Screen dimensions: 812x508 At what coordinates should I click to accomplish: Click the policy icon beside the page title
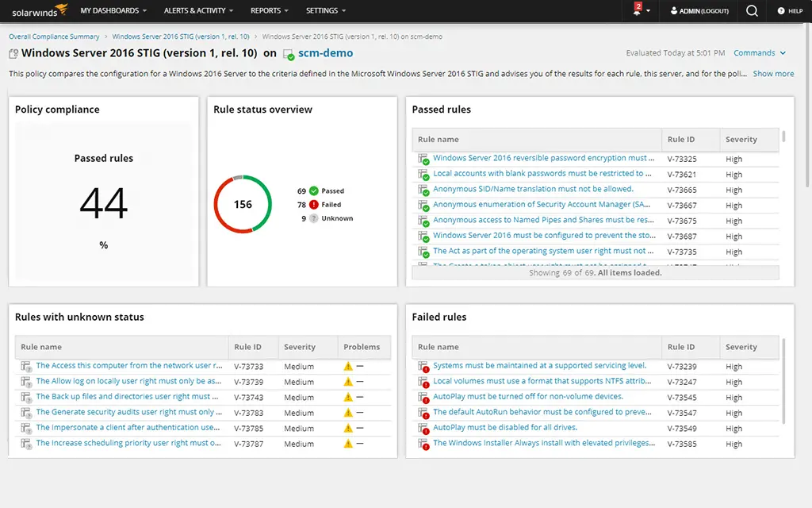pyautogui.click(x=13, y=53)
